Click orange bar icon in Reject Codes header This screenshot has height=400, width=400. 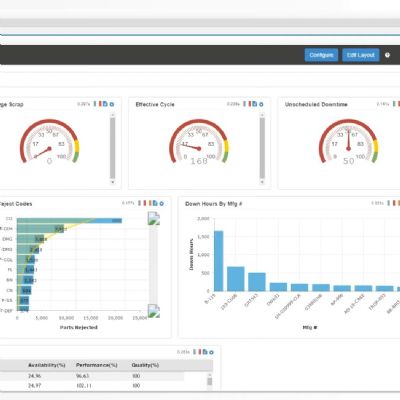coord(150,203)
